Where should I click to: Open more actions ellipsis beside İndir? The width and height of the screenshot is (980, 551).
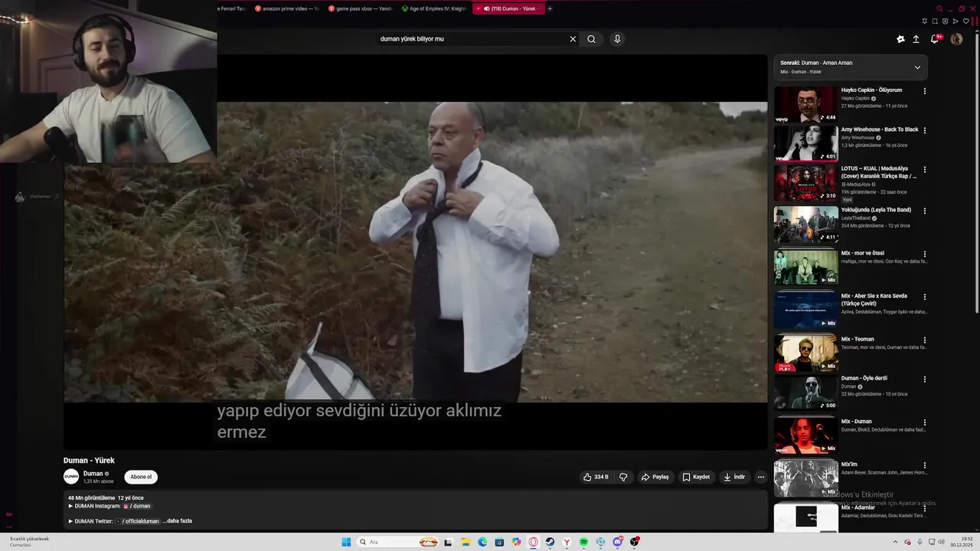760,477
